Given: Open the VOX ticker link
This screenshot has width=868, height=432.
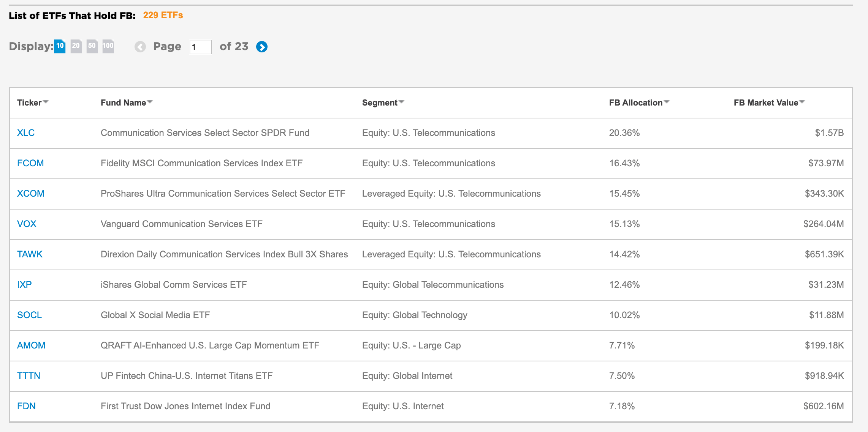Looking at the screenshot, I should [27, 224].
